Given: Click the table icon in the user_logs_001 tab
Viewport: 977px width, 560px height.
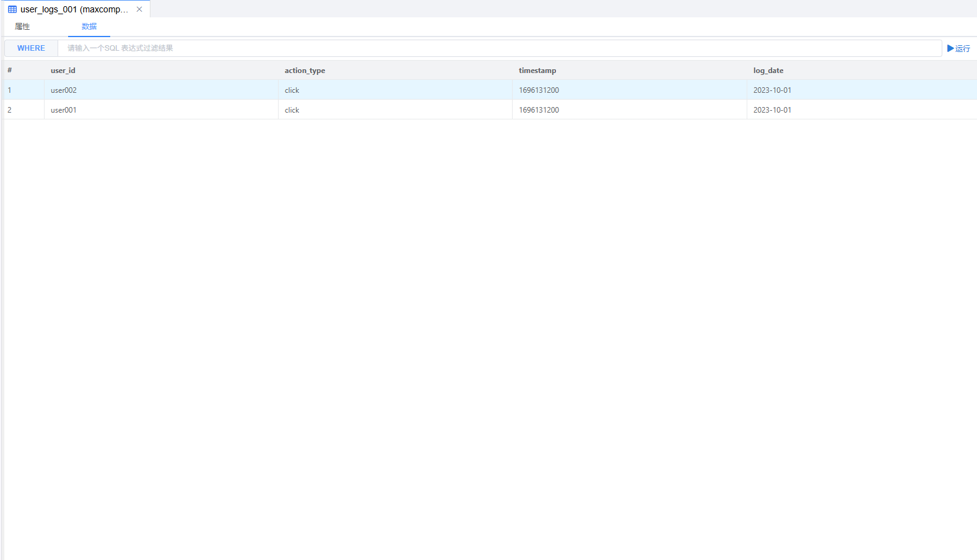Looking at the screenshot, I should coord(12,9).
